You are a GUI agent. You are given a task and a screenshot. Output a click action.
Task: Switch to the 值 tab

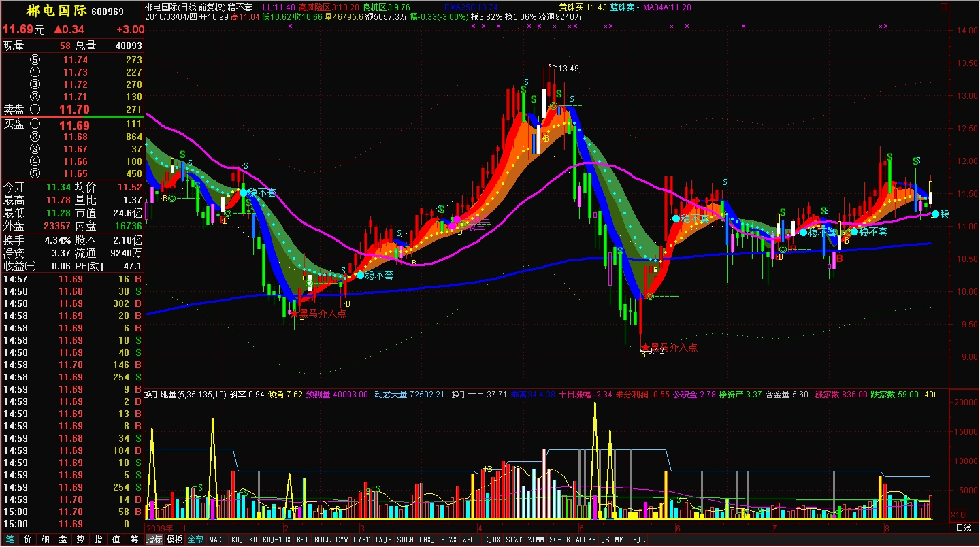coord(116,540)
